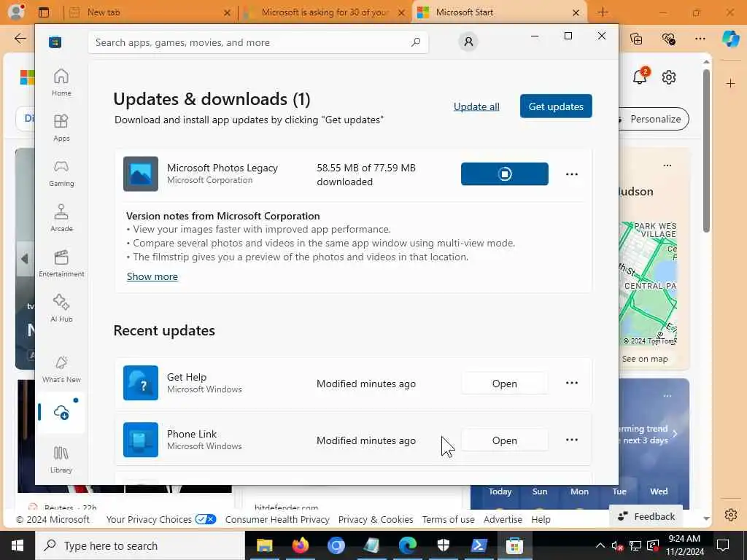Expand version notes with Show more
Screen dimensions: 747x560
pos(152,276)
